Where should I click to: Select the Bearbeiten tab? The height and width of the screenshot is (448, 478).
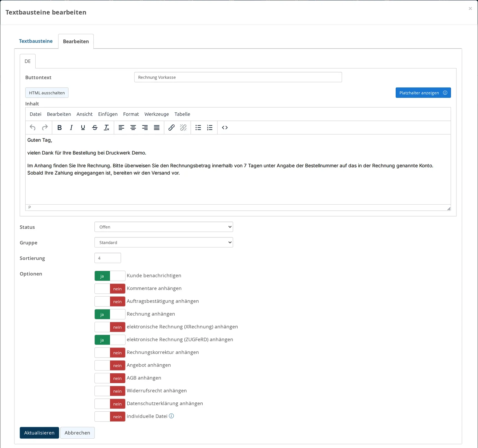pyautogui.click(x=76, y=41)
